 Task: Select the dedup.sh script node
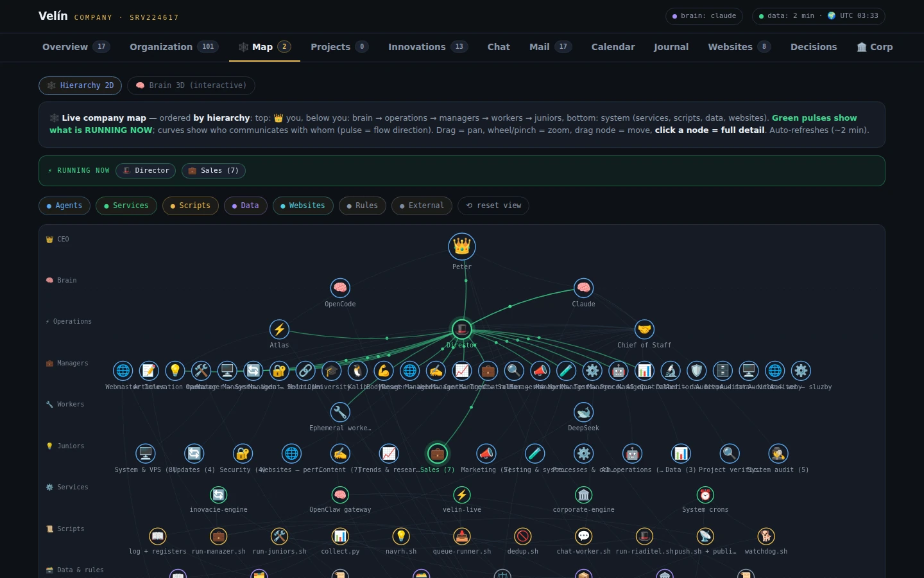coord(523,536)
